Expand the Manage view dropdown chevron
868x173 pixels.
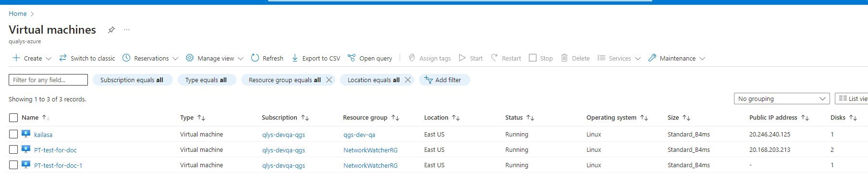(x=241, y=59)
